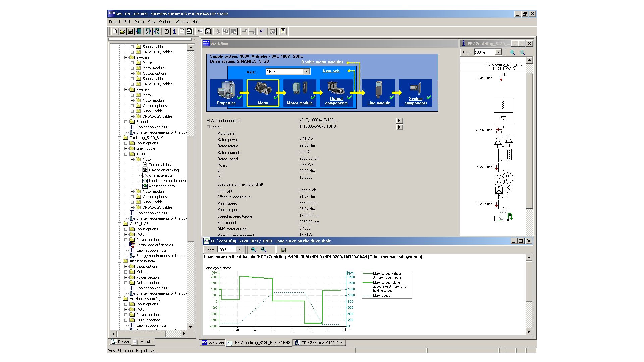Click the open project folder icon

(123, 32)
